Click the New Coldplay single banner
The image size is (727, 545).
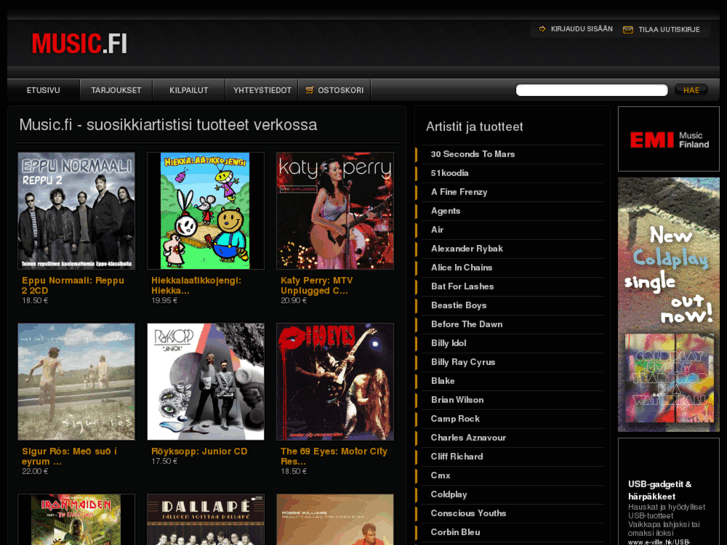pos(669,305)
